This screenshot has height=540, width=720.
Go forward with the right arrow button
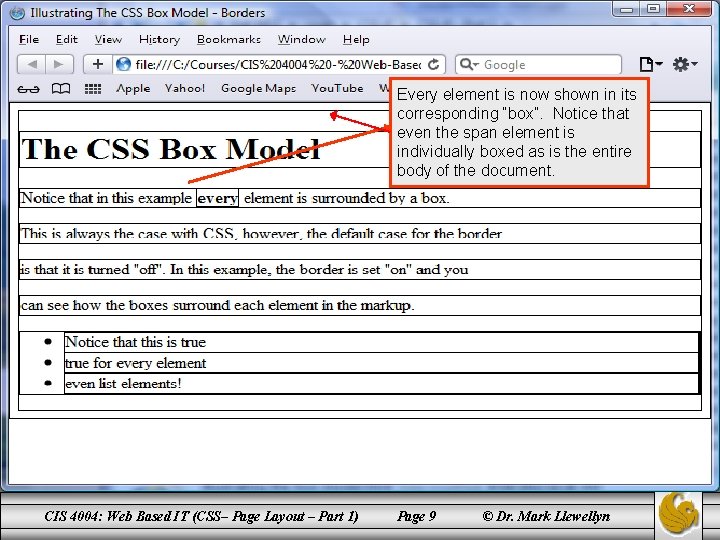tap(59, 64)
